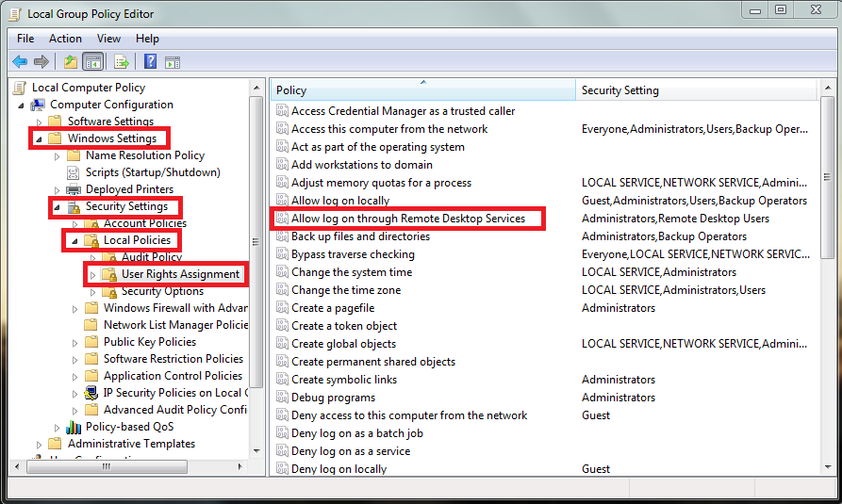This screenshot has width=842, height=504.
Task: Click the IP Security Policies tree icon
Action: point(91,393)
